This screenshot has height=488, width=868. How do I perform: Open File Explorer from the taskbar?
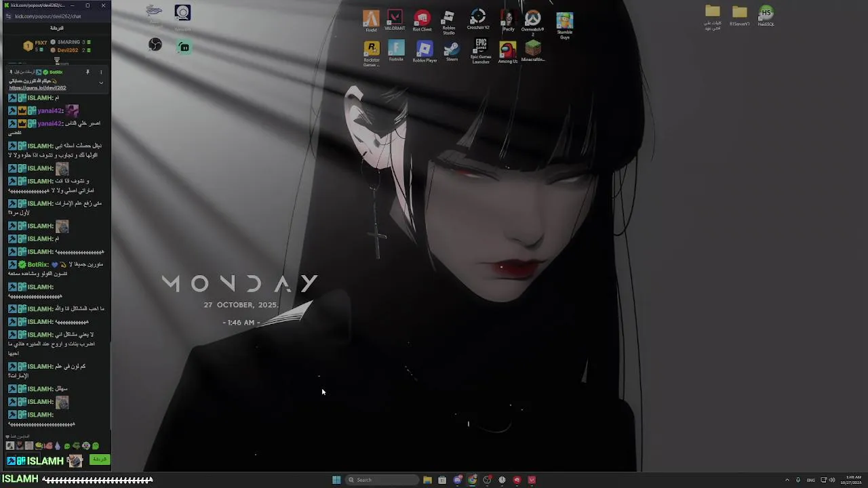(427, 480)
